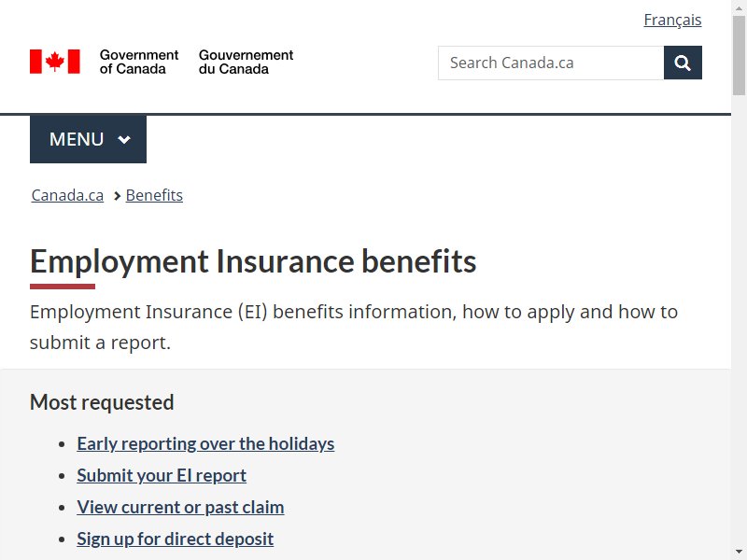Switch language to Français
This screenshot has width=747, height=560.
click(x=672, y=20)
